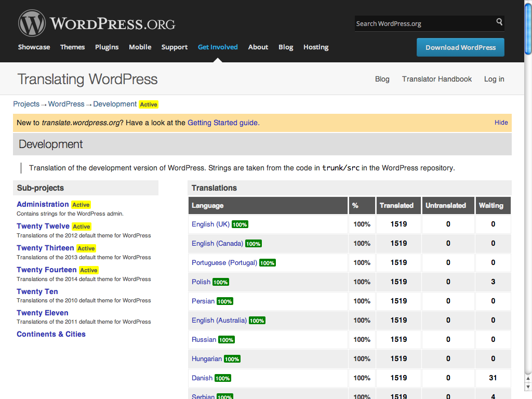Open the Twenty Fourteen sub-project
The height and width of the screenshot is (399, 532).
pos(46,270)
